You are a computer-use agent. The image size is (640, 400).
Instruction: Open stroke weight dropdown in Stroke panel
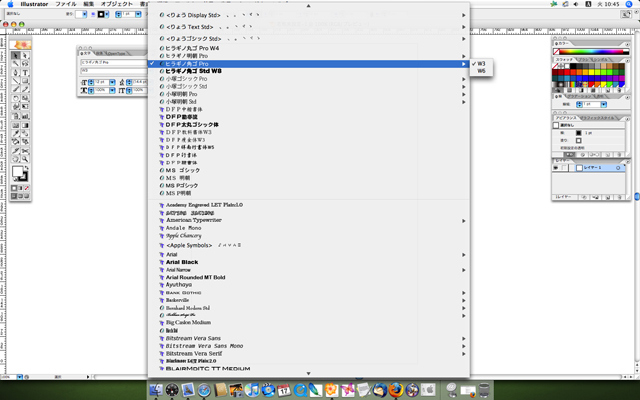click(604, 104)
